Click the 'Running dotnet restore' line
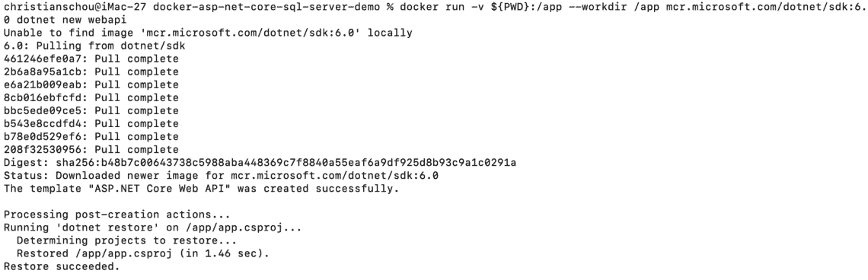Image resolution: width=868 pixels, height=280 pixels. point(153,228)
